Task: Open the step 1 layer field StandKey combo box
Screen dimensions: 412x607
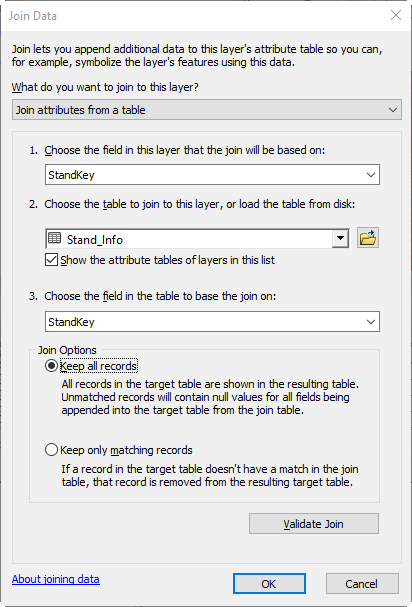Action: (212, 175)
